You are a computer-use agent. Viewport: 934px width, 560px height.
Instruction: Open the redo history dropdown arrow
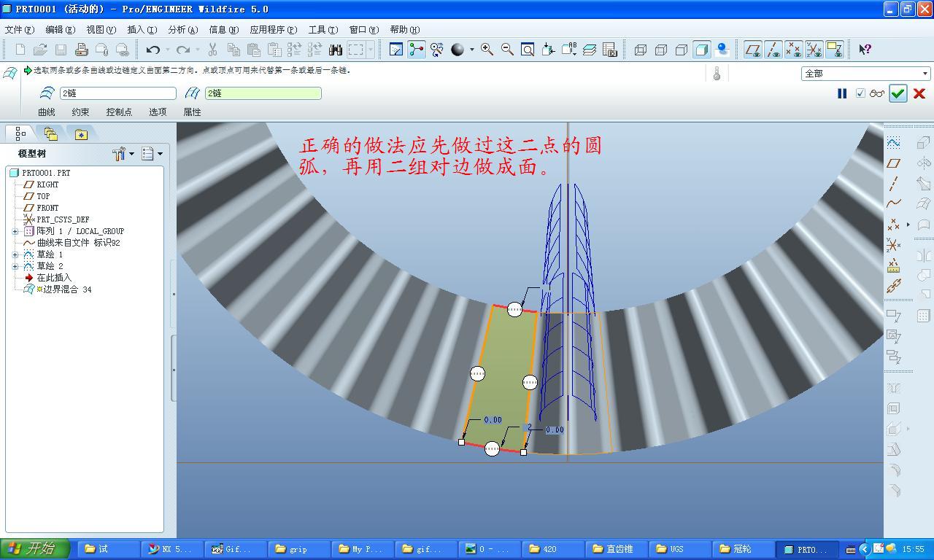(198, 50)
